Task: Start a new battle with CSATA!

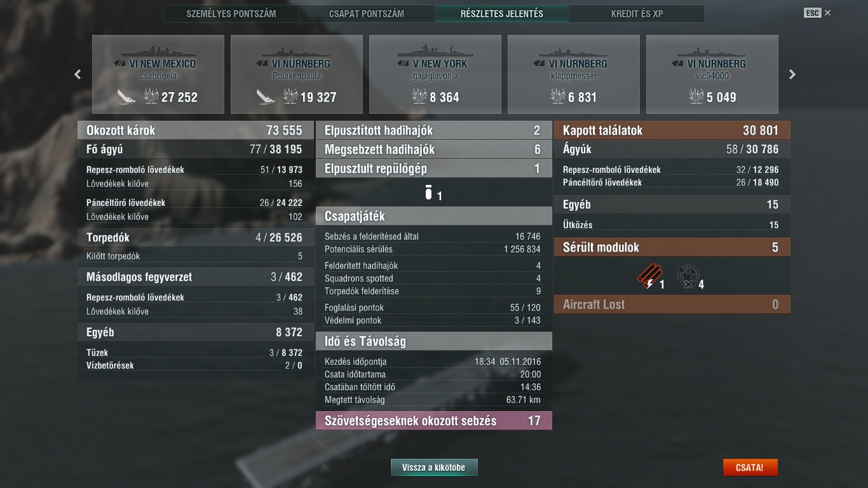Action: [750, 468]
